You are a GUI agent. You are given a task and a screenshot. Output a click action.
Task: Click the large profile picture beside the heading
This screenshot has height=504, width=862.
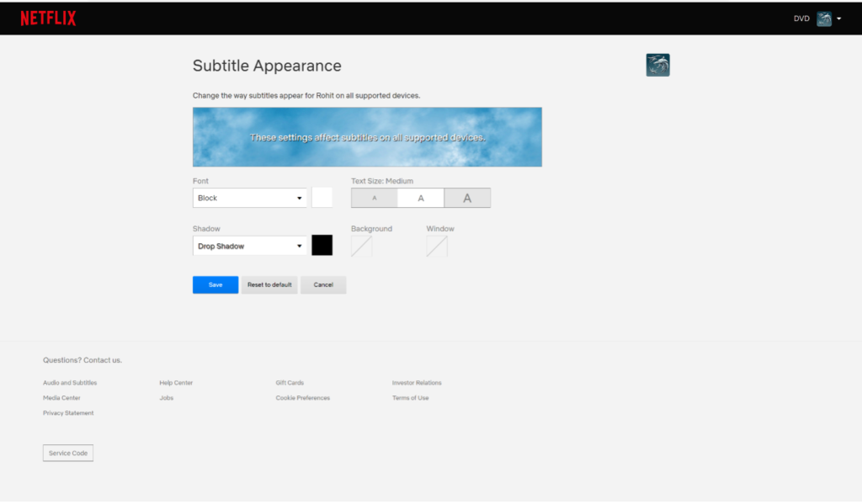[x=657, y=65]
